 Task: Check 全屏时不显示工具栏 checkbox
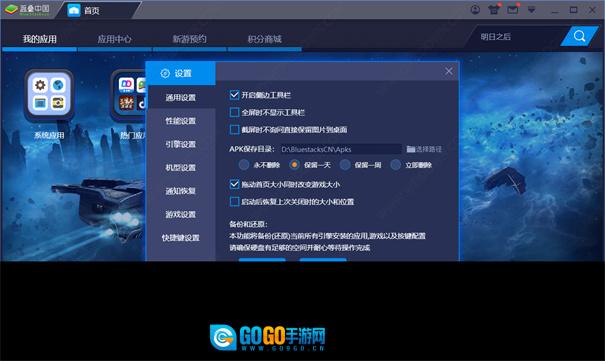click(234, 112)
